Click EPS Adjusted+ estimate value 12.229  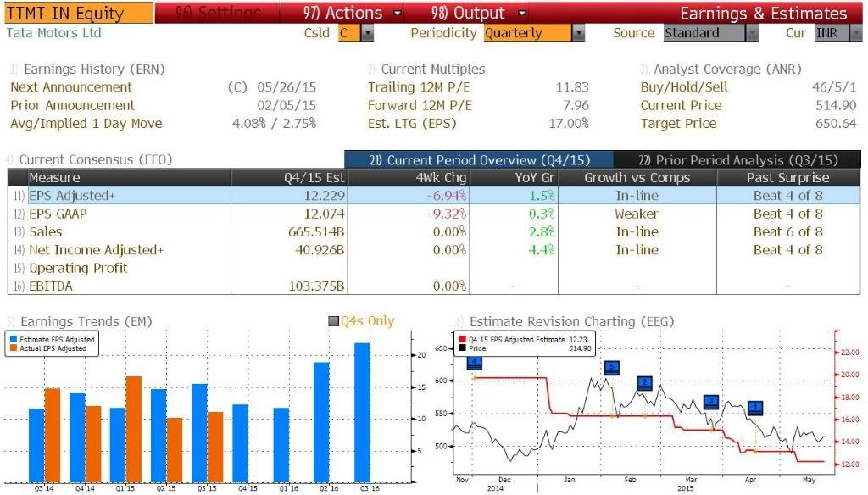324,196
